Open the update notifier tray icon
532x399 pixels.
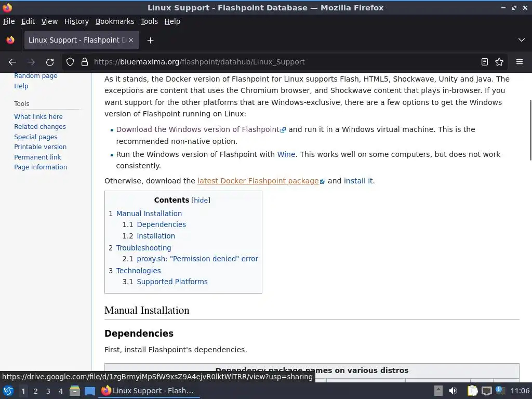[x=500, y=390]
